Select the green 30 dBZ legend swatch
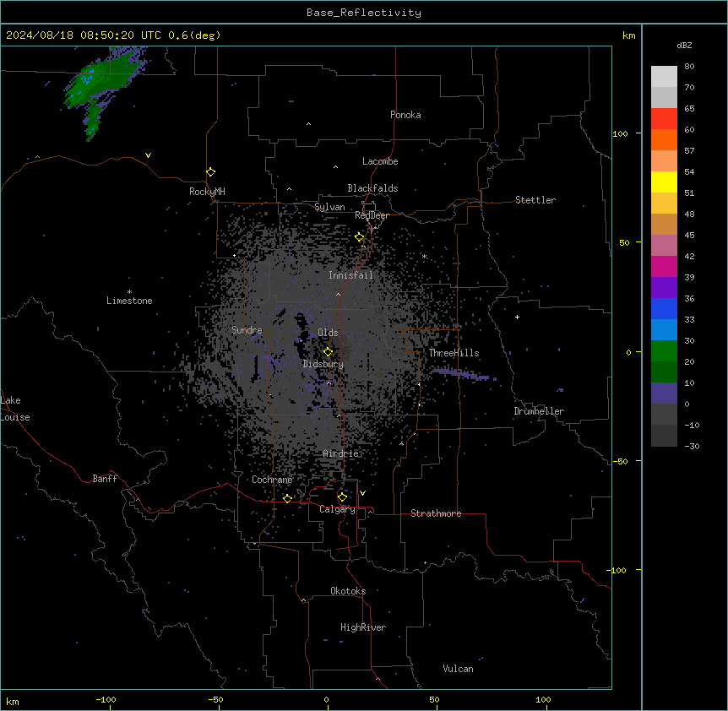Image resolution: width=728 pixels, height=711 pixels. [664, 351]
